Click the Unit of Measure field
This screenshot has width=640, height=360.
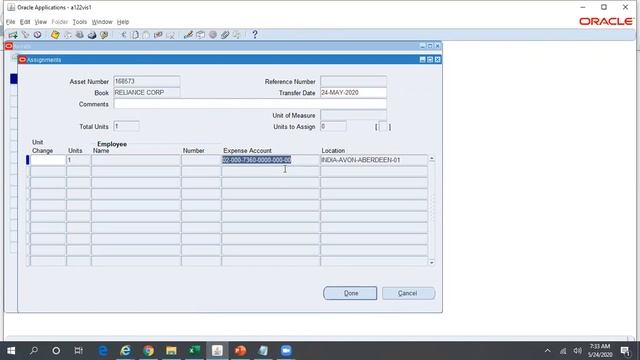[353, 116]
